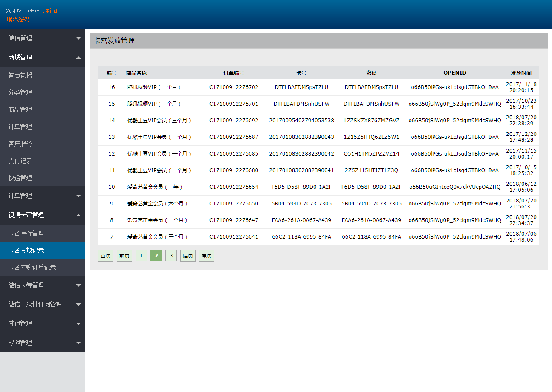Click password Q51H1TM5ZPZZVZ14
The width and height of the screenshot is (552, 392).
371,154
